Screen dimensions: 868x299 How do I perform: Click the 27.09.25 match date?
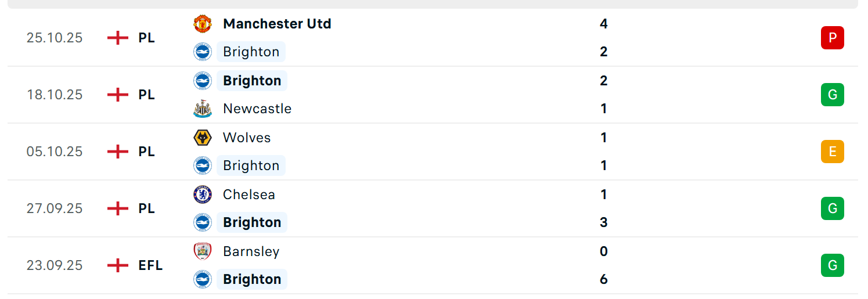pos(55,208)
